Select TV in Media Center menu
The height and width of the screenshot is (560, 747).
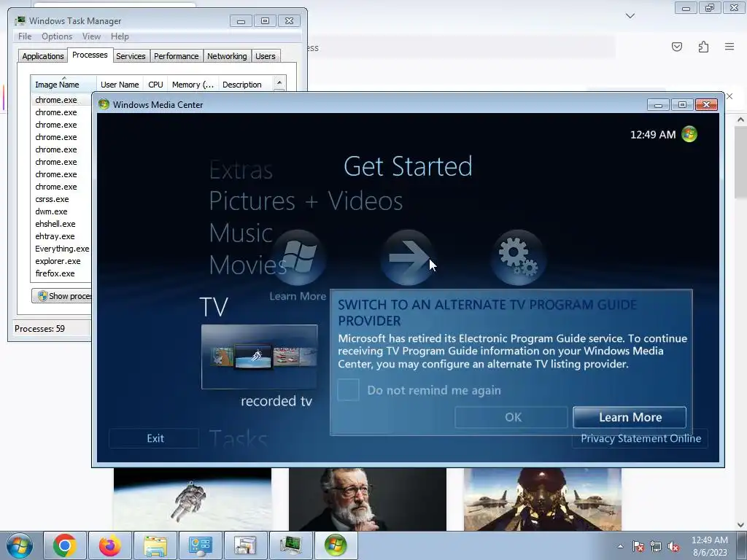pyautogui.click(x=214, y=307)
